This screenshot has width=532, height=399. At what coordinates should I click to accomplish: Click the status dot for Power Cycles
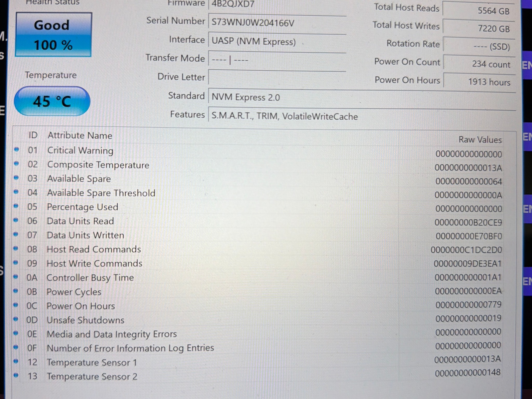tap(16, 291)
